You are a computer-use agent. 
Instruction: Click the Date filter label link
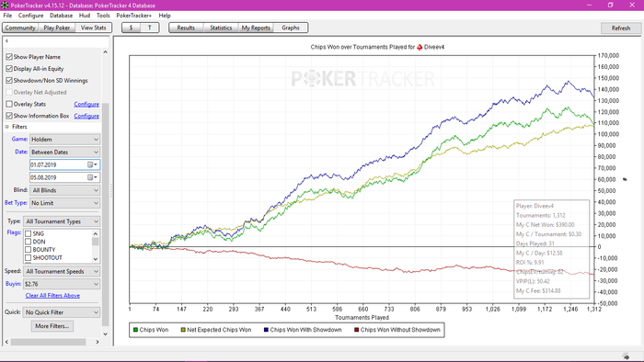[21, 152]
